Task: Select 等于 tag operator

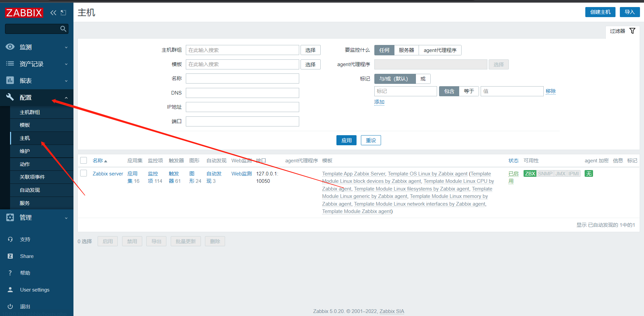Action: point(469,91)
